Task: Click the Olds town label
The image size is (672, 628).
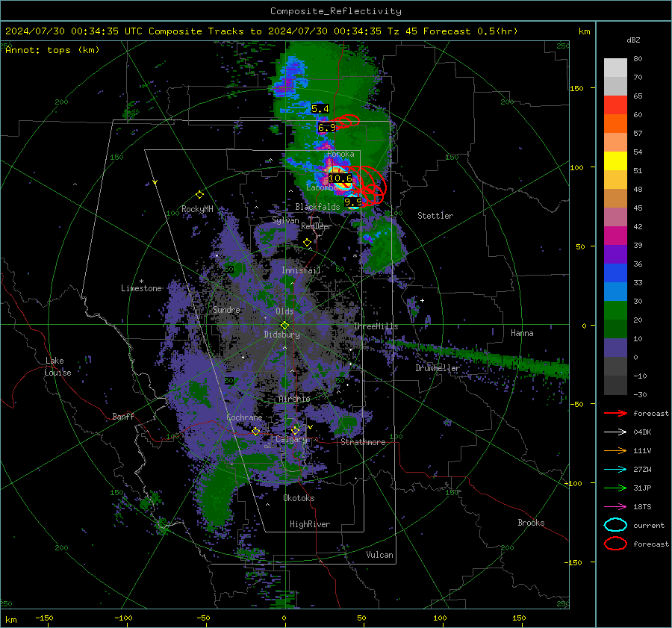Action: pos(285,311)
